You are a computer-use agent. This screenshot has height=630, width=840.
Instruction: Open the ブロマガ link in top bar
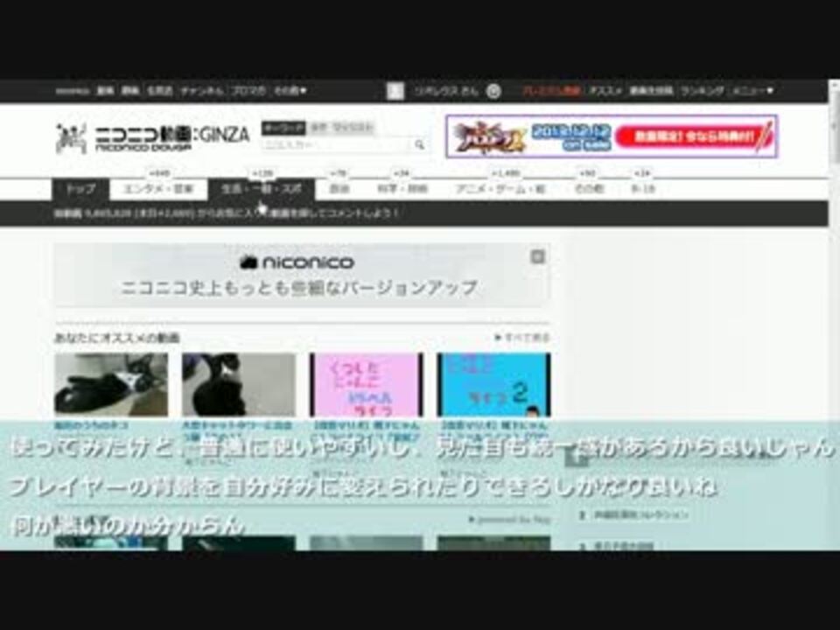coord(248,91)
